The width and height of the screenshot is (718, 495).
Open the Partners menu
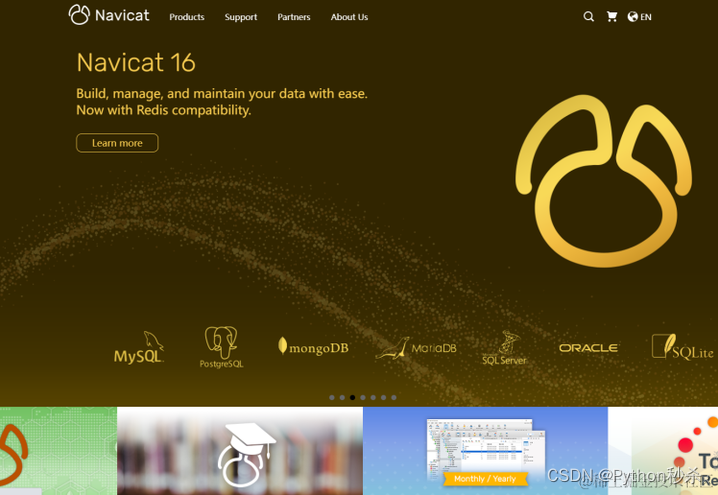point(294,17)
